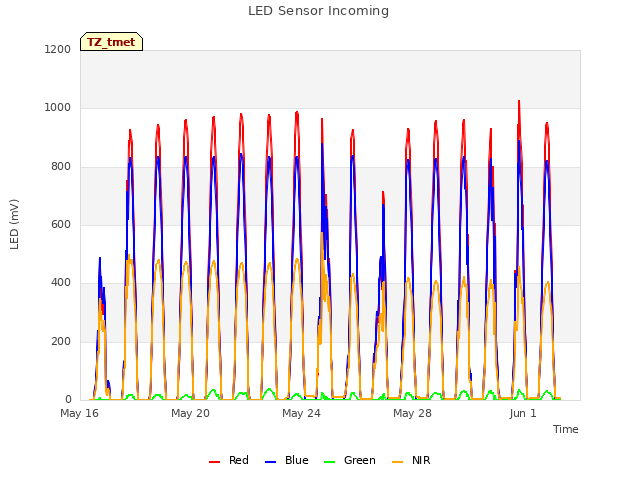Toggle the NIR series legend entry

click(411, 460)
